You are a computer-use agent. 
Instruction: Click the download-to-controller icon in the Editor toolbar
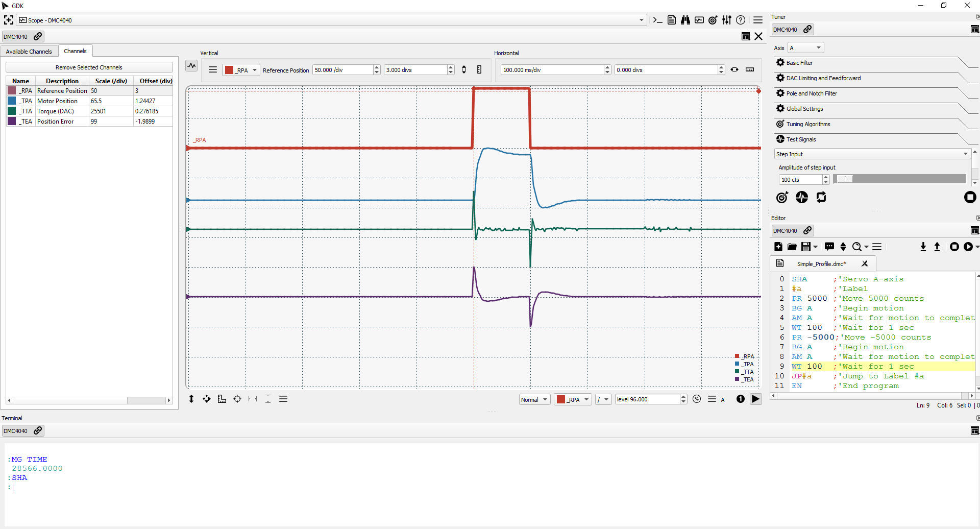pyautogui.click(x=923, y=247)
